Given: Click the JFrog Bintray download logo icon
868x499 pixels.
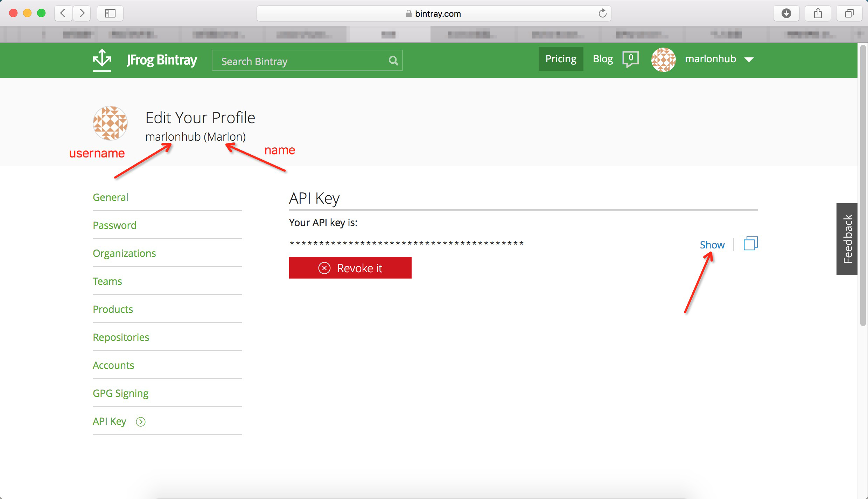Looking at the screenshot, I should pyautogui.click(x=102, y=60).
